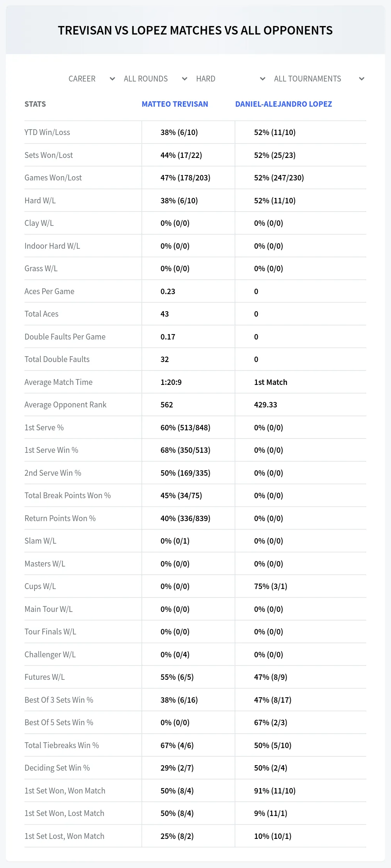Select the YTD Win/Loss row label
The image size is (391, 868).
click(x=47, y=132)
